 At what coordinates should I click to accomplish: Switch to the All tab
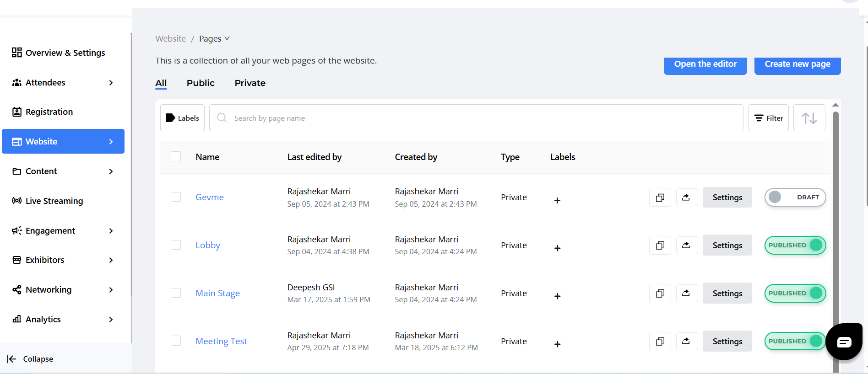[161, 83]
